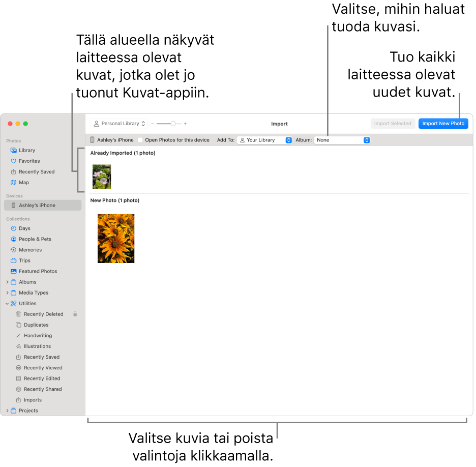The image size is (476, 467).
Task: Open the Album None dropdown
Action: tap(342, 140)
